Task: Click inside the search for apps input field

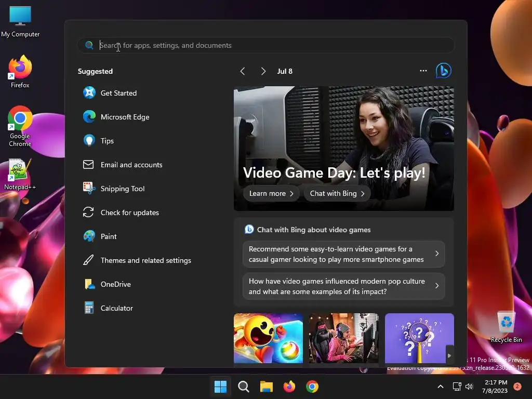Action: click(266, 45)
